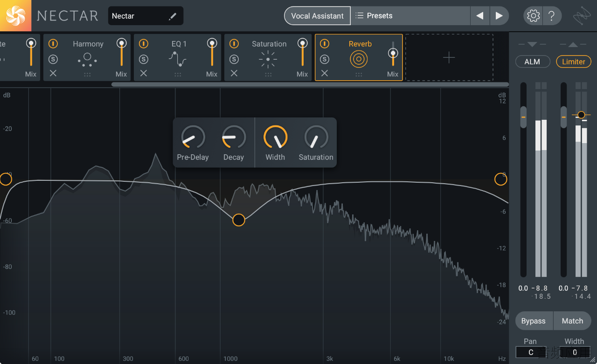Click the Pan value field
The height and width of the screenshot is (364, 597).
[531, 352]
